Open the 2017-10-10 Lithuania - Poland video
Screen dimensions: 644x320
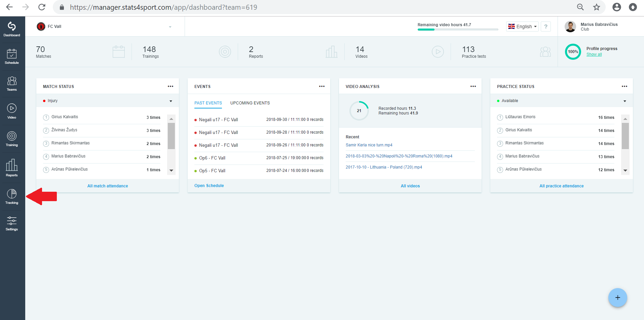point(384,167)
